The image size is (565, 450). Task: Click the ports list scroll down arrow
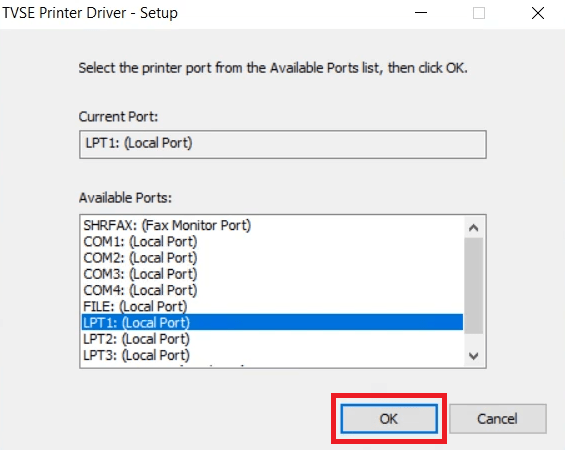click(474, 356)
